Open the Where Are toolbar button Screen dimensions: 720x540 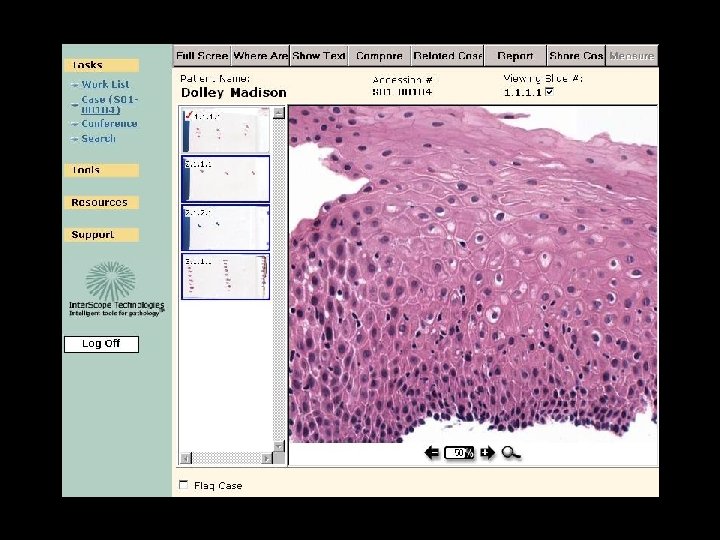click(260, 56)
